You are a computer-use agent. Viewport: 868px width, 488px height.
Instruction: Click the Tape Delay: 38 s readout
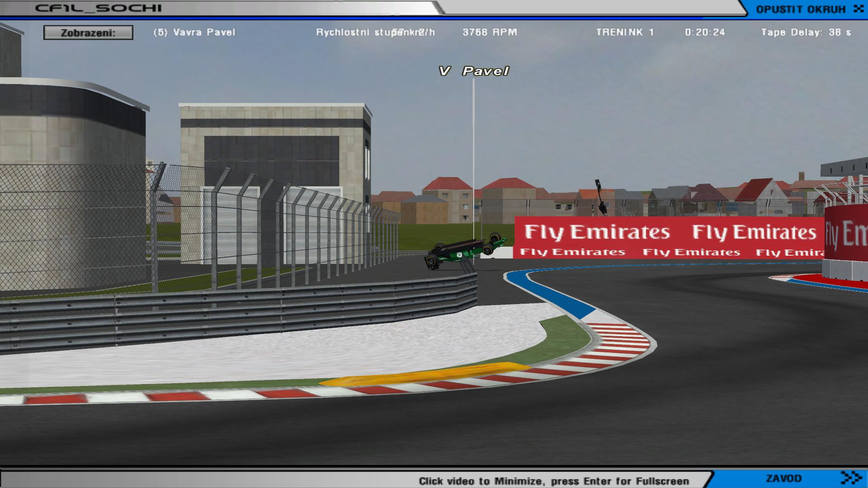pyautogui.click(x=806, y=33)
